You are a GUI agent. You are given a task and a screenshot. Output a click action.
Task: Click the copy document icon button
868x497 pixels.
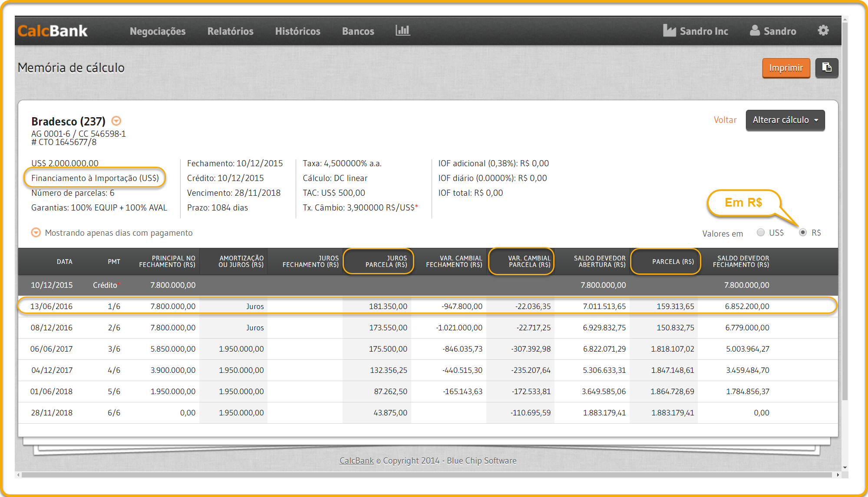tap(826, 68)
